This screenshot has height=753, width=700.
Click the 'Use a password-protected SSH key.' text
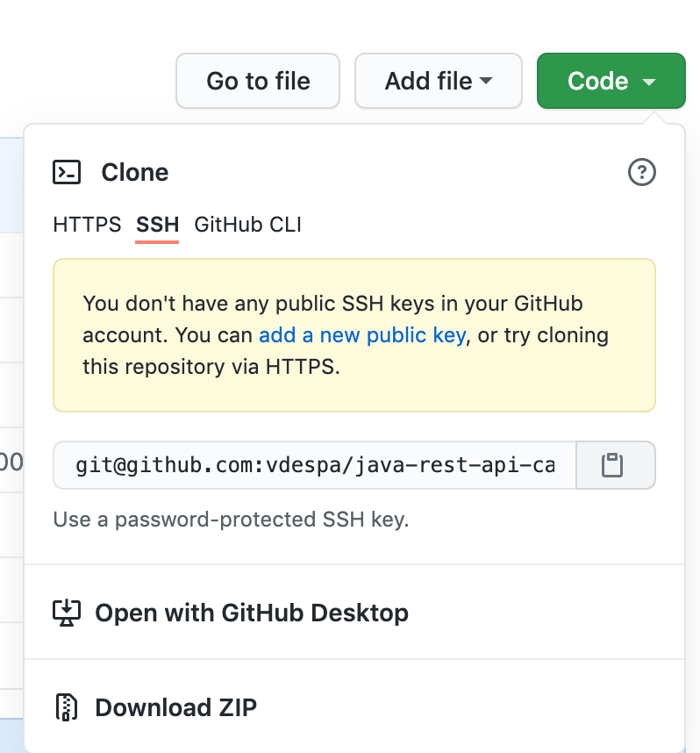click(231, 520)
